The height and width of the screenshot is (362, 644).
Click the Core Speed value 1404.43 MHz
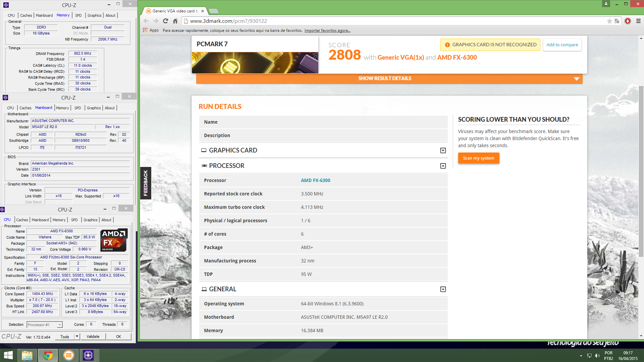pyautogui.click(x=43, y=294)
